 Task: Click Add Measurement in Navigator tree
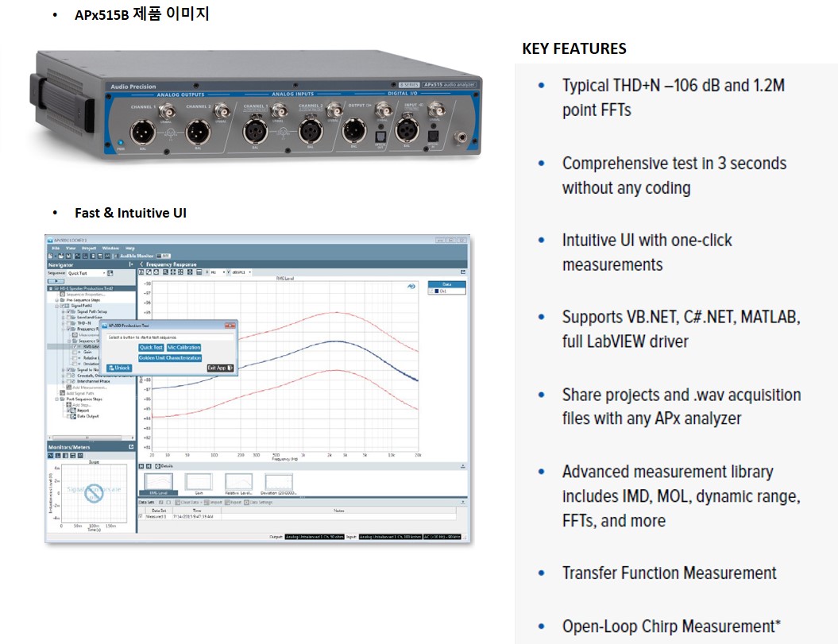click(x=88, y=388)
